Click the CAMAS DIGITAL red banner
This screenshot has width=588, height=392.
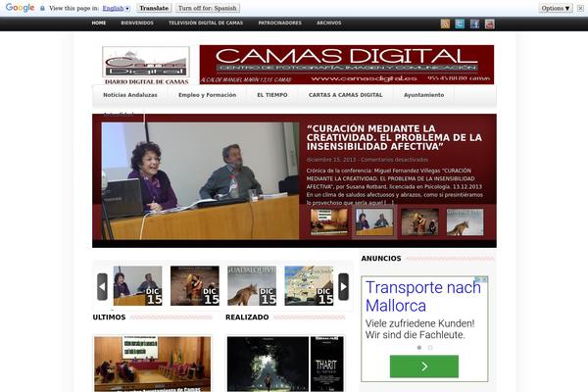coord(347,65)
